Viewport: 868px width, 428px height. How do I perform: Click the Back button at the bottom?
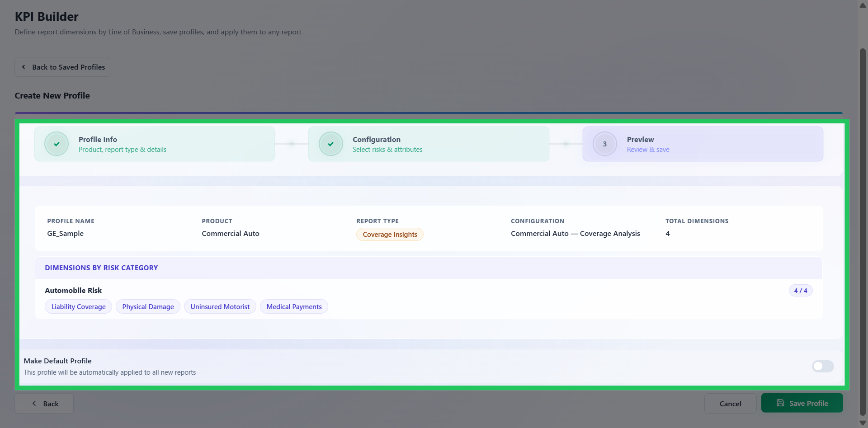pyautogui.click(x=44, y=404)
